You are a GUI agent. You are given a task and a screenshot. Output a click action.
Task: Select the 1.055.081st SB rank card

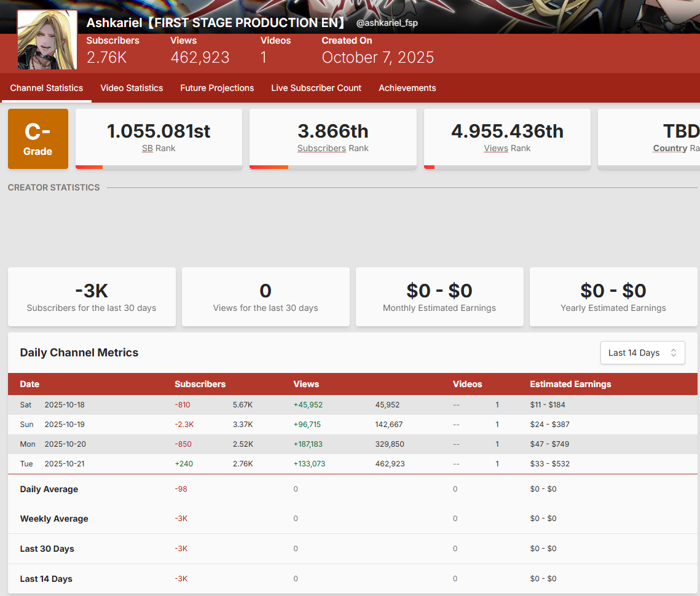pos(159,139)
